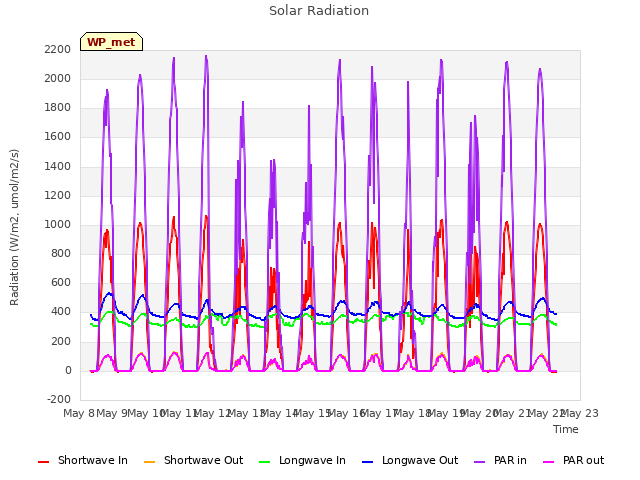This screenshot has height=480, width=640.
Task: Click the 1800 y-axis tick label
Action: pos(58,108)
